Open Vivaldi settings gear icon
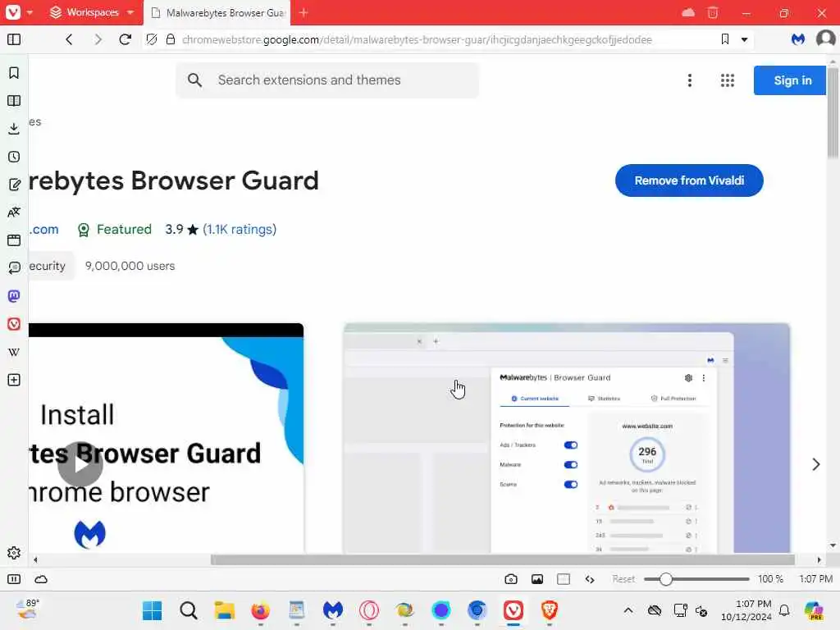 [14, 553]
